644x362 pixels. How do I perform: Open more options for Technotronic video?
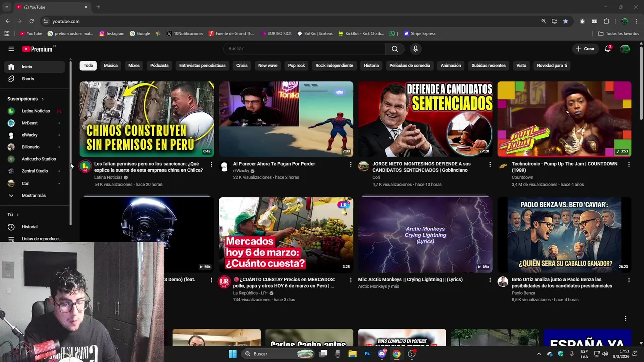point(629,164)
